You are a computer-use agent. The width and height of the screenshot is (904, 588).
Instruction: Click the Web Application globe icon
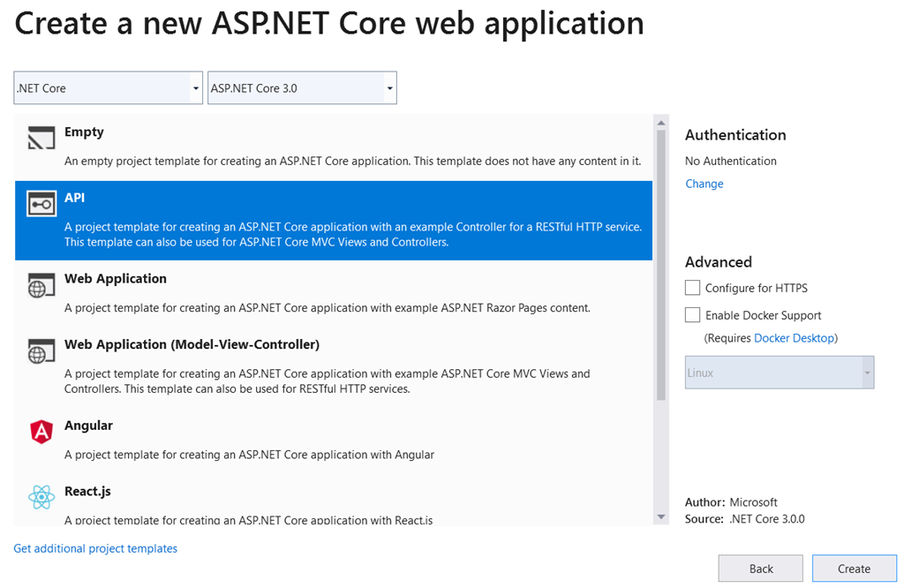point(41,286)
